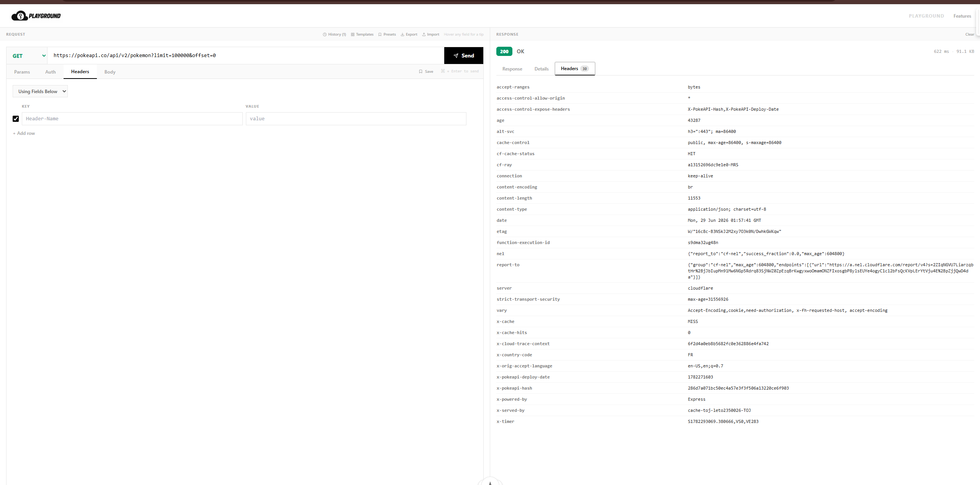The image size is (980, 485).
Task: Click the server value cloudflare
Action: [700, 288]
